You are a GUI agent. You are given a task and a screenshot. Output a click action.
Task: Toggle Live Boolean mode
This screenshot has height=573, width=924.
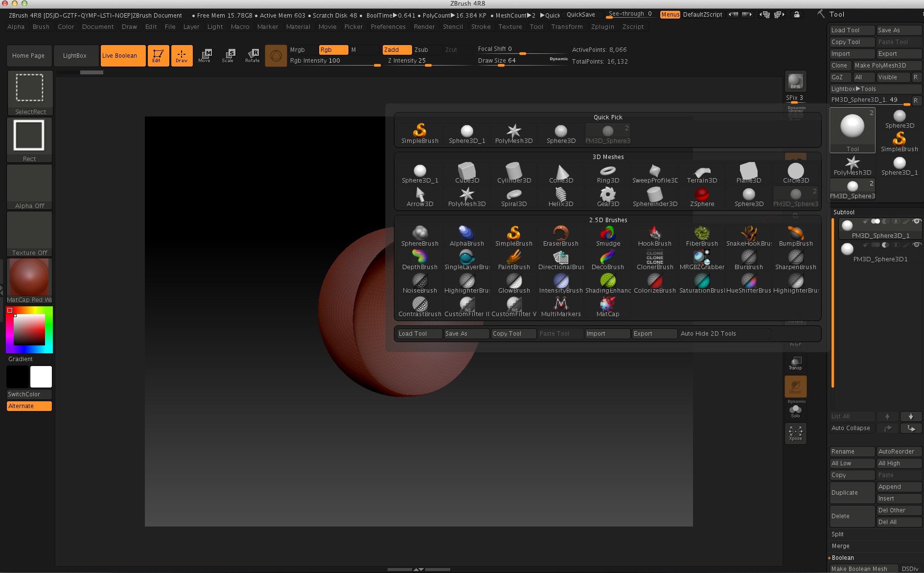point(123,55)
